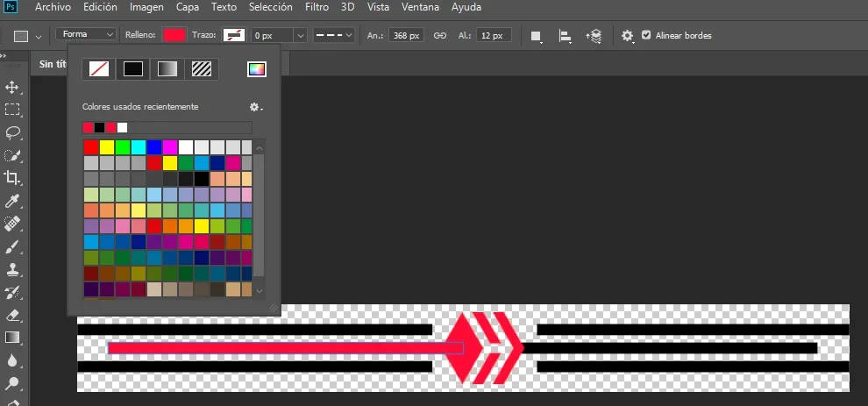The height and width of the screenshot is (406, 868).
Task: Click the Photoshop Ps logo icon
Action: click(11, 7)
